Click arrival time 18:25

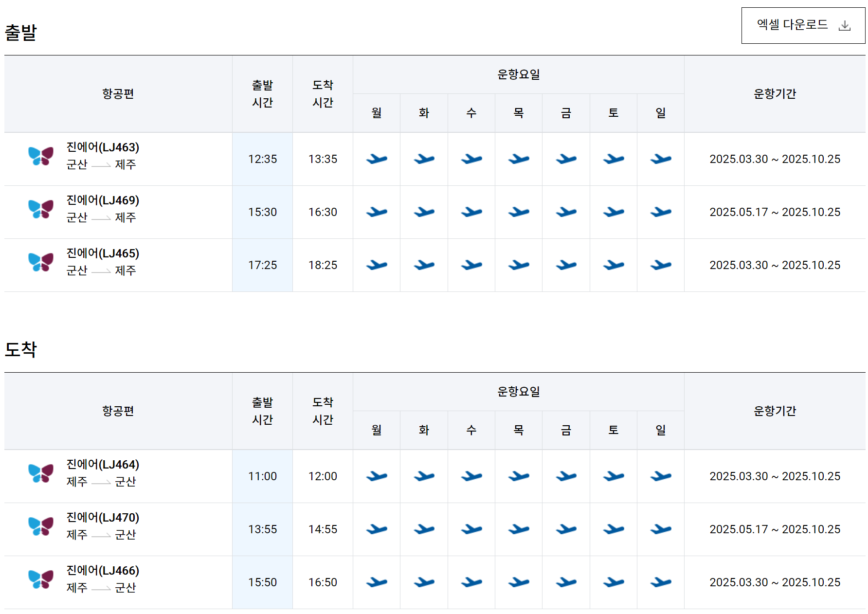323,265
